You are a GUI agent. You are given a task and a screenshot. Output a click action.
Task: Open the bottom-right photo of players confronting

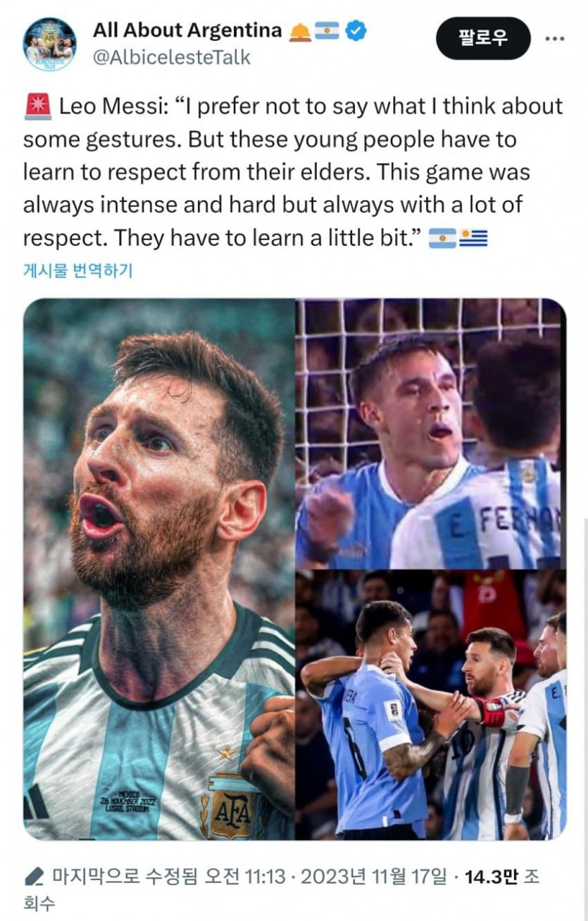point(430,706)
